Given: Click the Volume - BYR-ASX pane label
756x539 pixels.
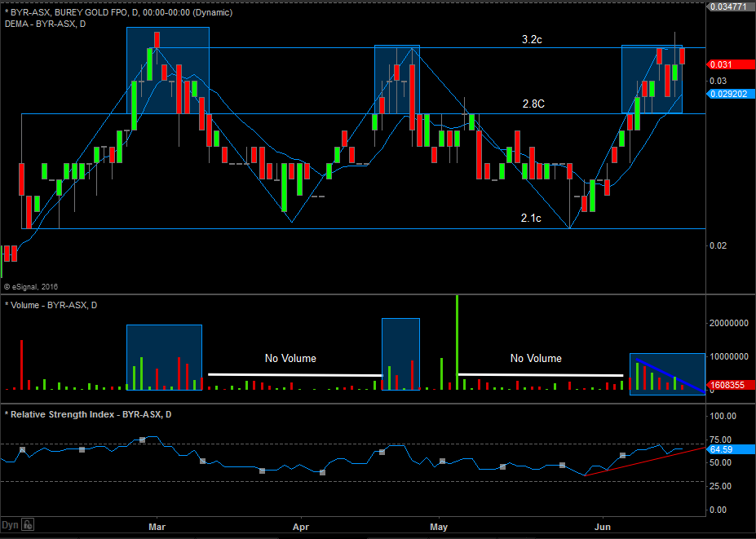Looking at the screenshot, I should click(51, 305).
